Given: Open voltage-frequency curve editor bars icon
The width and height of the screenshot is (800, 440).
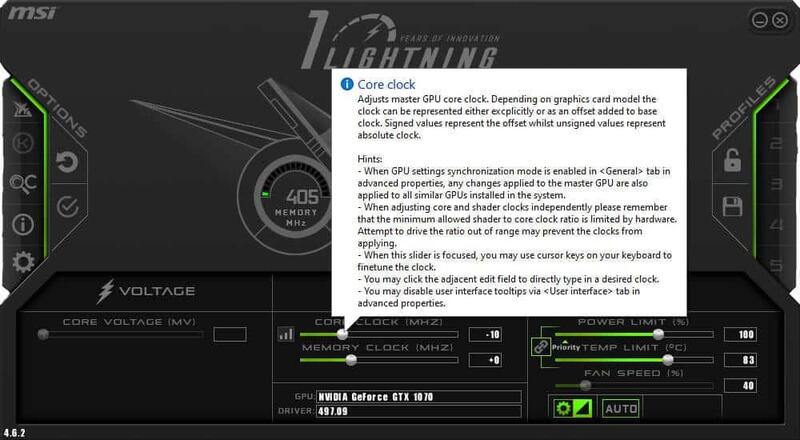Looking at the screenshot, I should (x=286, y=334).
